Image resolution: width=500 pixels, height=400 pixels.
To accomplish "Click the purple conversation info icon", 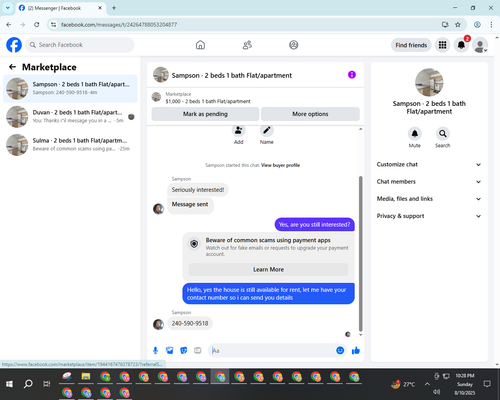I will (x=352, y=75).
